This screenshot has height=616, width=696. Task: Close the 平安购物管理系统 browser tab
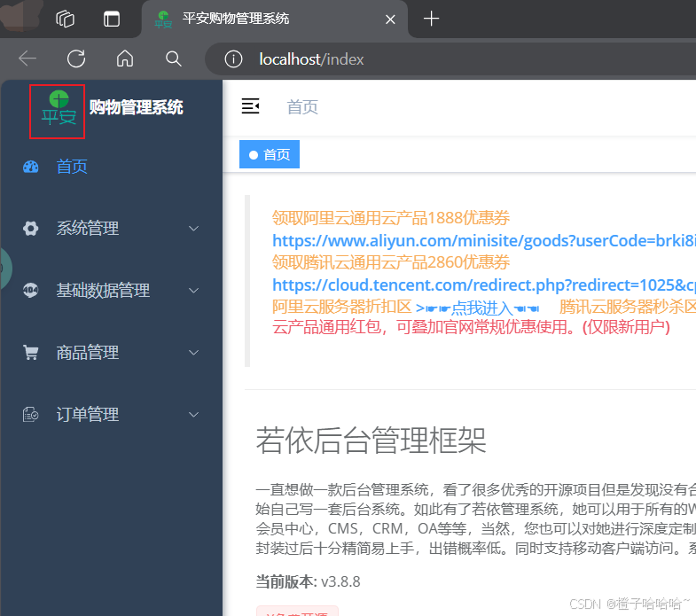pyautogui.click(x=390, y=19)
